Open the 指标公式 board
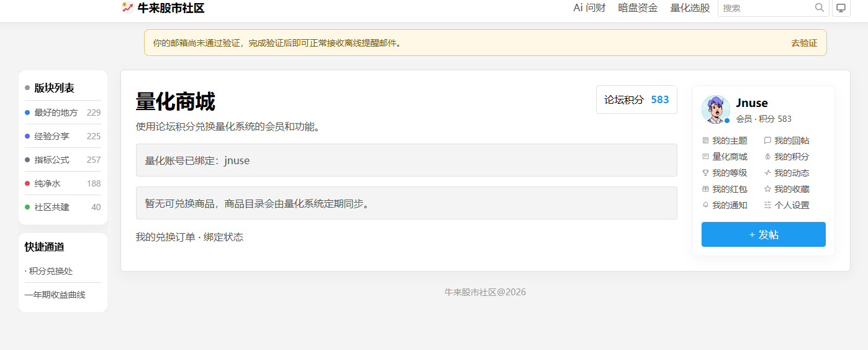This screenshot has width=868, height=350. point(52,160)
